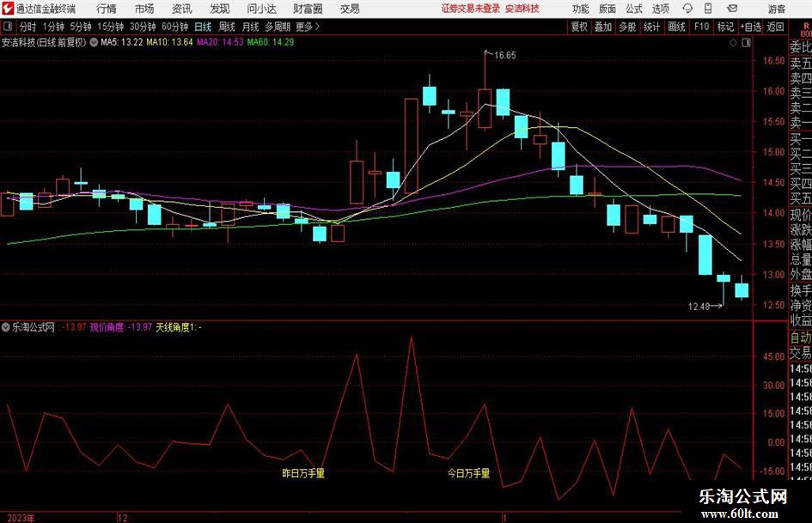Open the 公式 menu
The image size is (812, 523).
tap(634, 9)
